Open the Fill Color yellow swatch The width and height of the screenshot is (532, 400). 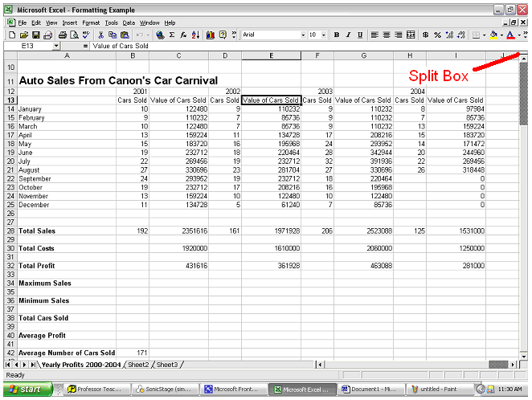tap(493, 35)
